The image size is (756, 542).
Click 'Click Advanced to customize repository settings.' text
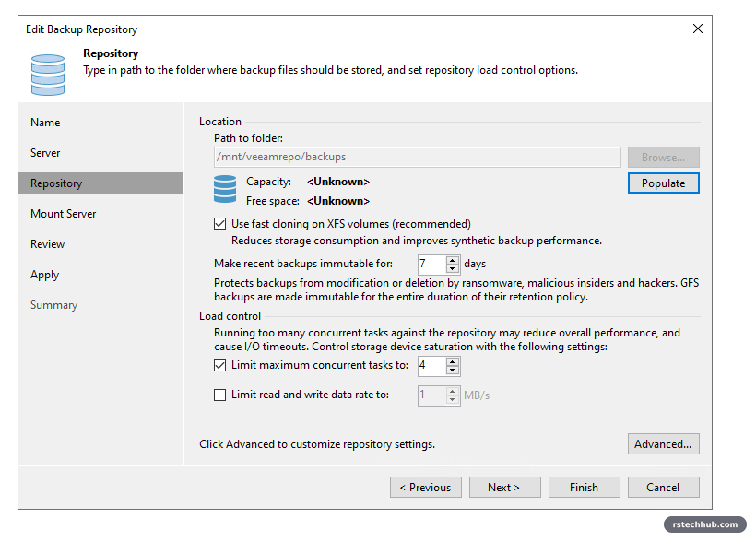pyautogui.click(x=317, y=444)
